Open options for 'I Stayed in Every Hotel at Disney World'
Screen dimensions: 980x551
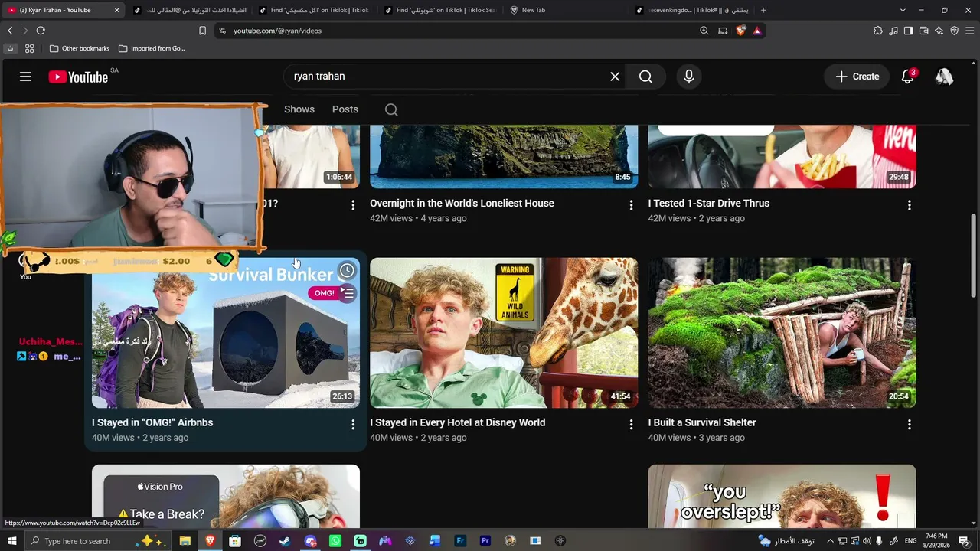coord(631,425)
